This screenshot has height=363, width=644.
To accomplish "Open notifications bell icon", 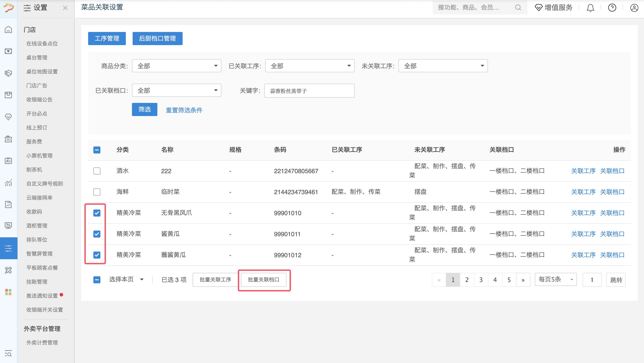I will [x=590, y=8].
